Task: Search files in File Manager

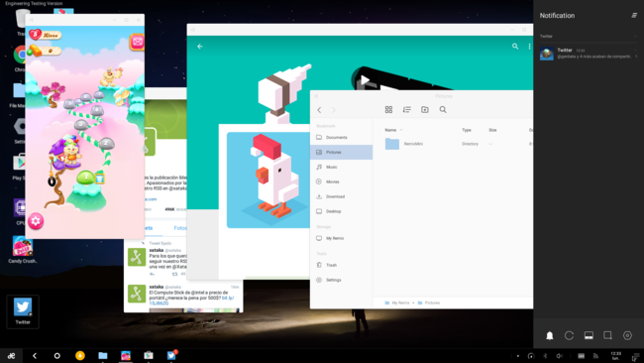Action: click(x=443, y=110)
